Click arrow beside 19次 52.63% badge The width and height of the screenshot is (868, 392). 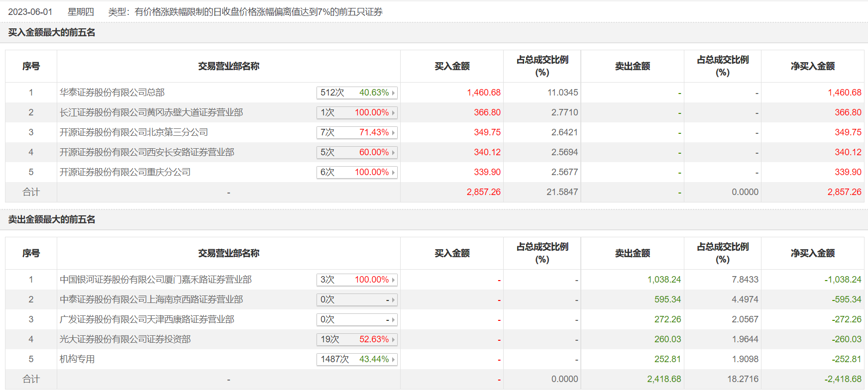[x=393, y=340]
